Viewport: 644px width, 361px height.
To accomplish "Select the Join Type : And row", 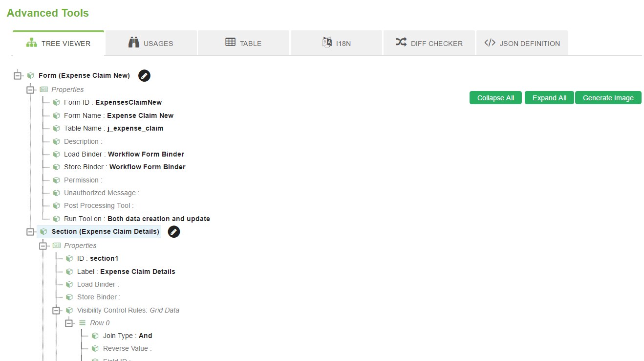I will click(128, 336).
